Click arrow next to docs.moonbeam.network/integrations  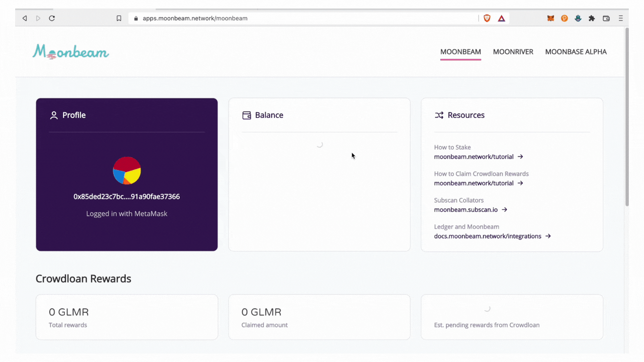pos(548,236)
